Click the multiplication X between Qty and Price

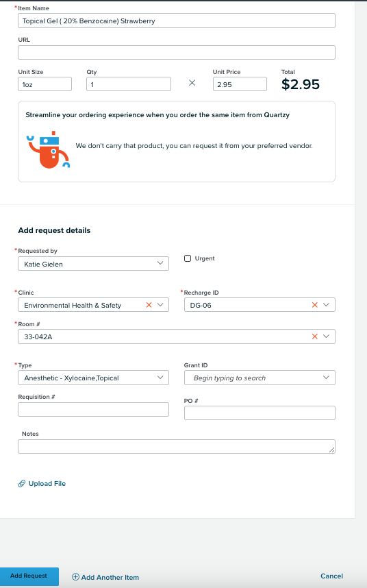pos(192,83)
